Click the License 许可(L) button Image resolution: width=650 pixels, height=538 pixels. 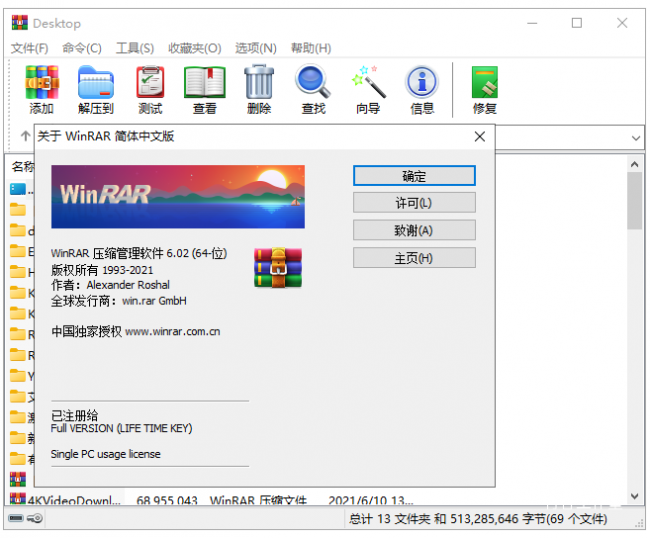(414, 203)
